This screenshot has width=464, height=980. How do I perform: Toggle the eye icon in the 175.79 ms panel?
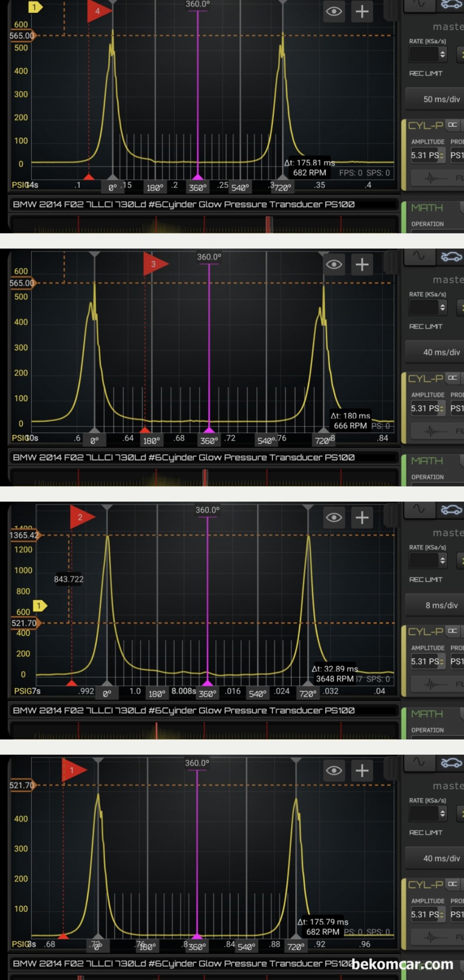click(334, 771)
